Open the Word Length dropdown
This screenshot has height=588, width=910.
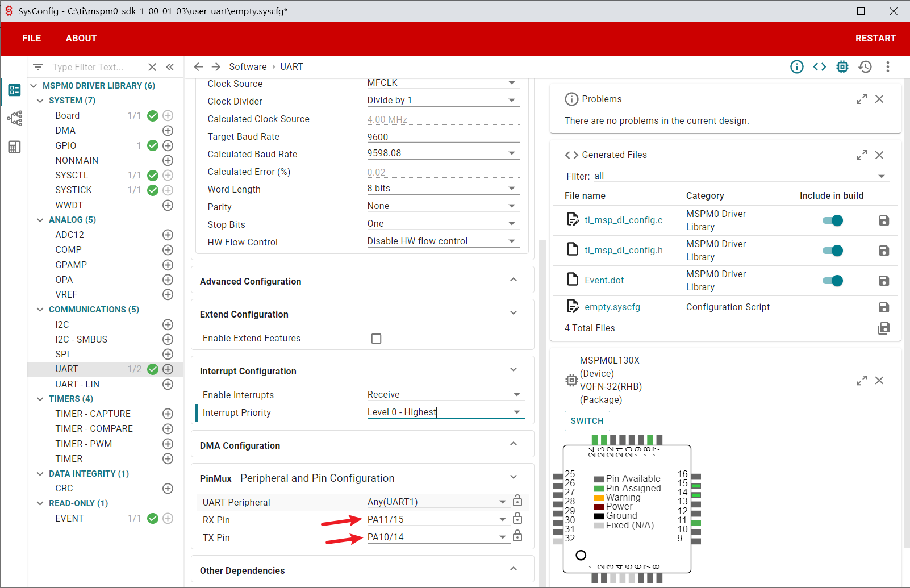point(443,189)
